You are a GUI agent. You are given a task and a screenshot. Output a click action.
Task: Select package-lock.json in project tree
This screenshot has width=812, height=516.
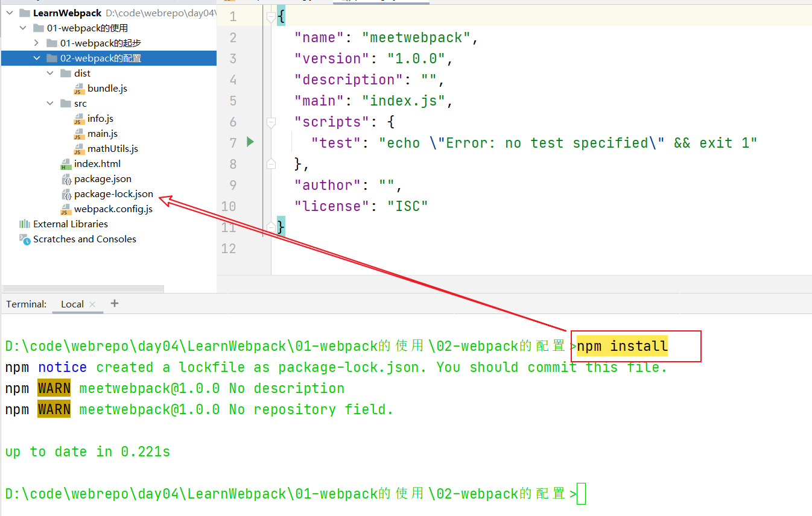(x=113, y=193)
